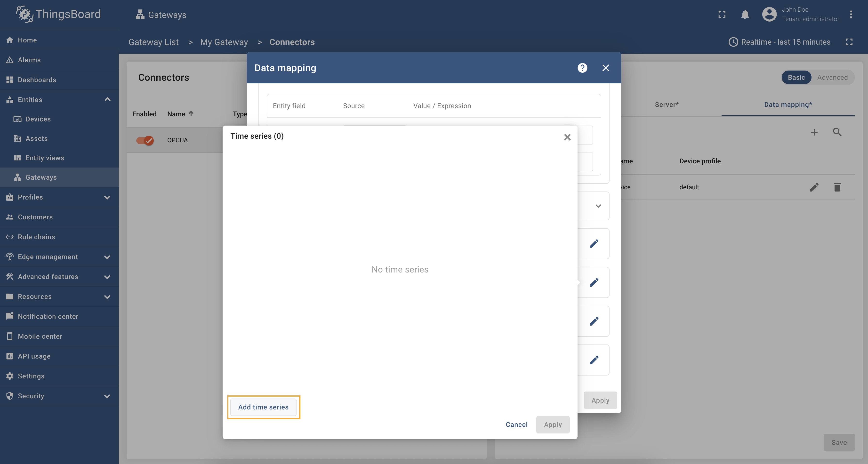Click the search icon in Data mapping tab
This screenshot has width=868, height=464.
pos(837,132)
